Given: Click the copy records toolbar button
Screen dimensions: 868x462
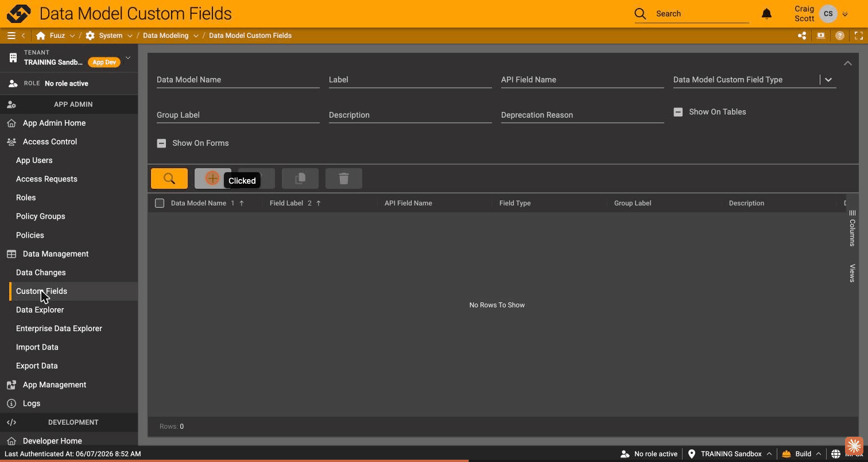Looking at the screenshot, I should click(300, 178).
